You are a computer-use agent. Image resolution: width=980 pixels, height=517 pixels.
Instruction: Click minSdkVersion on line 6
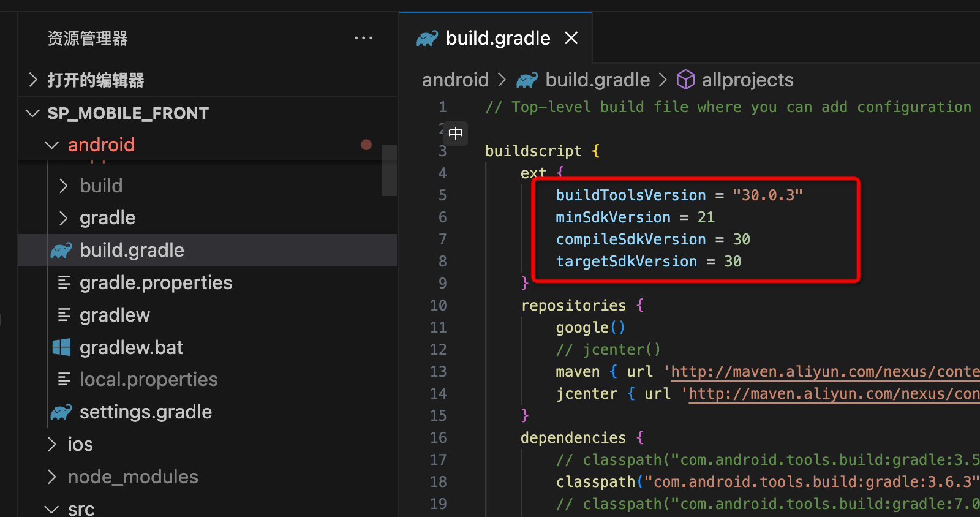tap(613, 217)
